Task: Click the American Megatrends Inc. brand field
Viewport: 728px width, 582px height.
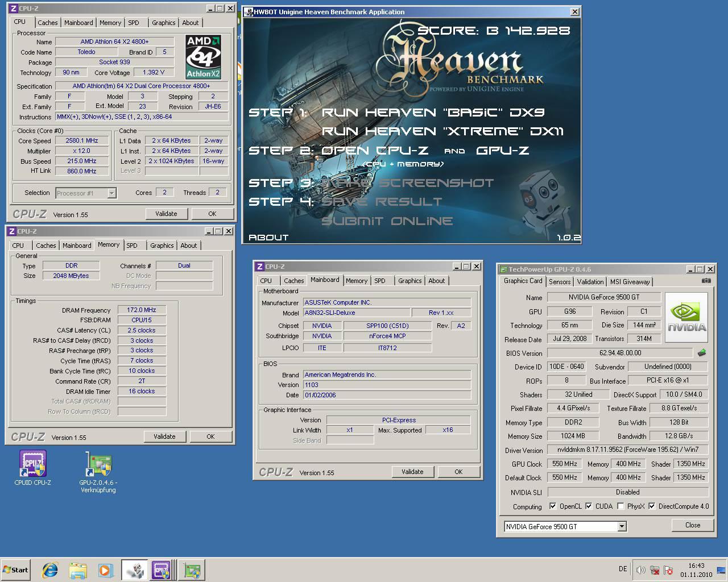Action: pos(387,375)
